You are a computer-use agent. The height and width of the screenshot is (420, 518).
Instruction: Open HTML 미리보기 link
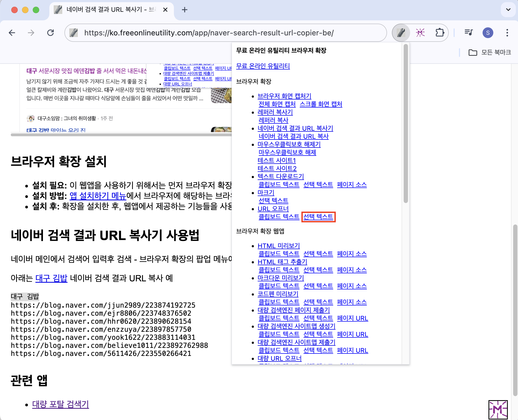point(279,246)
